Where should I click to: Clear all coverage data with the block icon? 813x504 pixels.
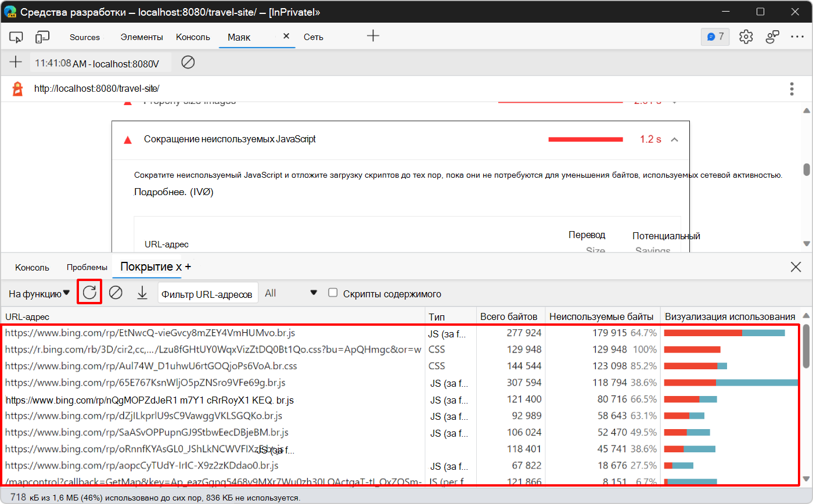[x=116, y=292]
